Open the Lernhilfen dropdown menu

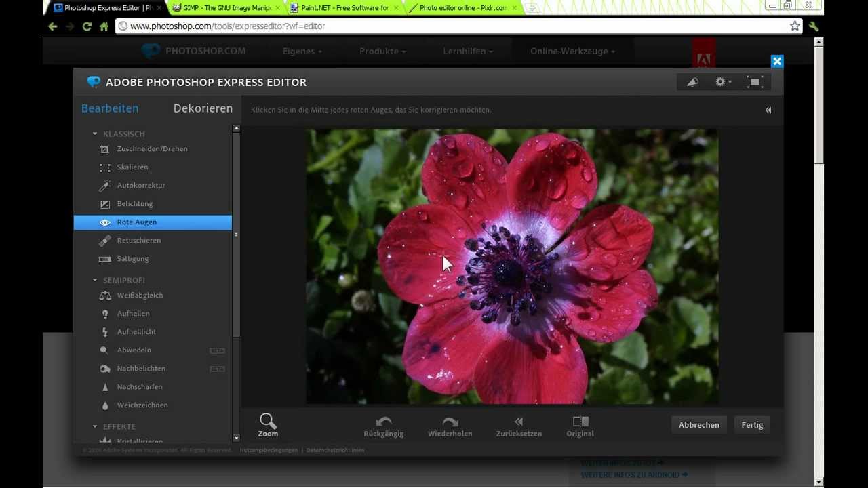468,52
